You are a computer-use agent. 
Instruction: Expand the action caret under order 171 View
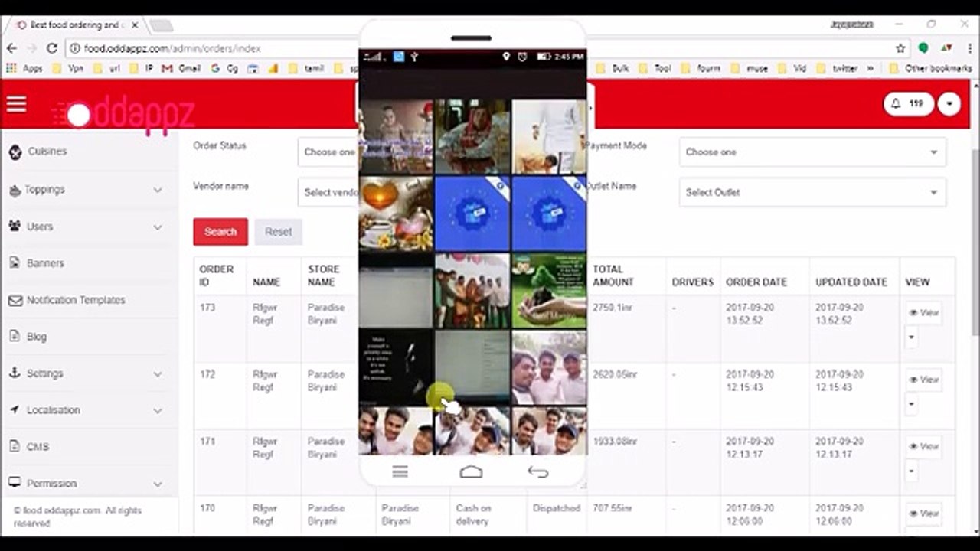911,470
